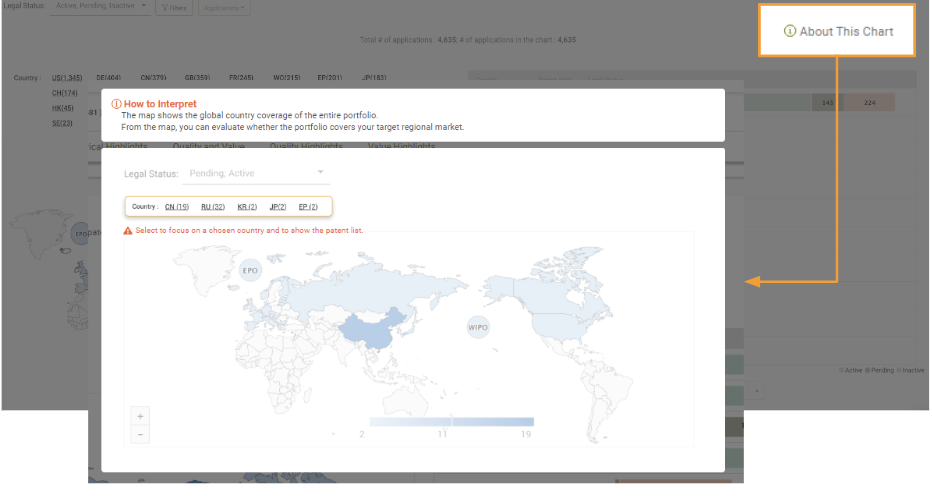Click the EPO bubble on modal map
The image size is (932, 496).
[250, 271]
